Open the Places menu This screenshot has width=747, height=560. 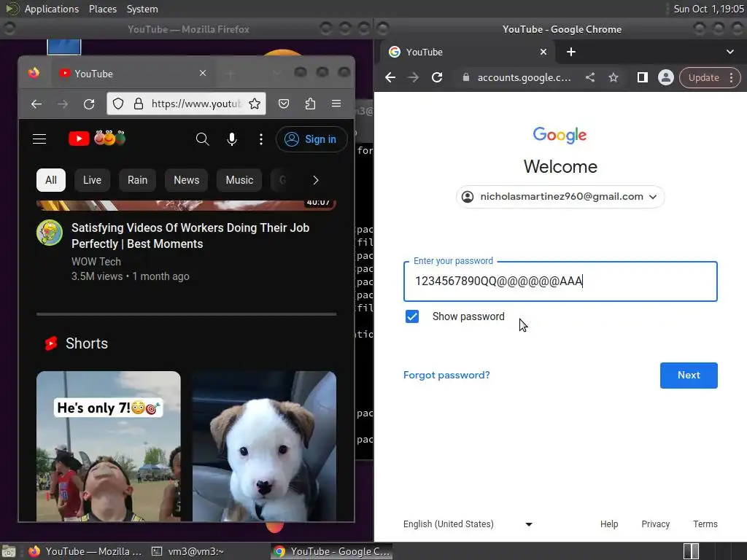[103, 9]
